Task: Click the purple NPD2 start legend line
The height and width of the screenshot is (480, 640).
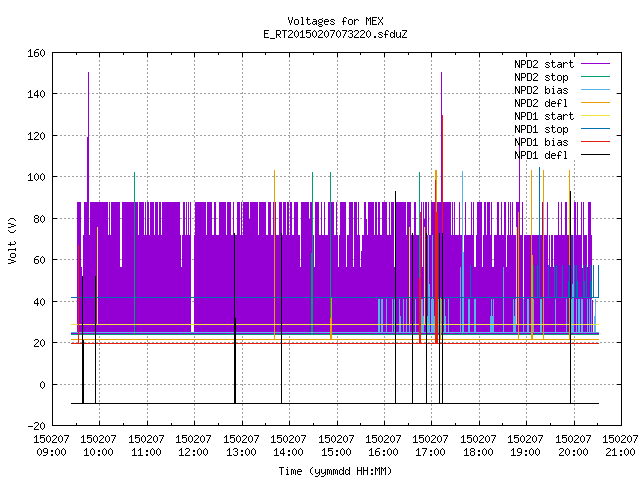Action: (596, 64)
